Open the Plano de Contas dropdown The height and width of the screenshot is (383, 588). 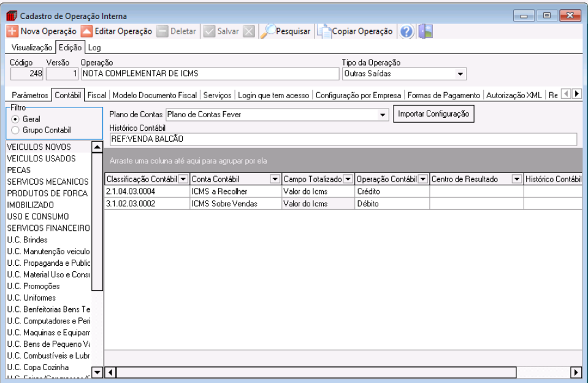[382, 115]
